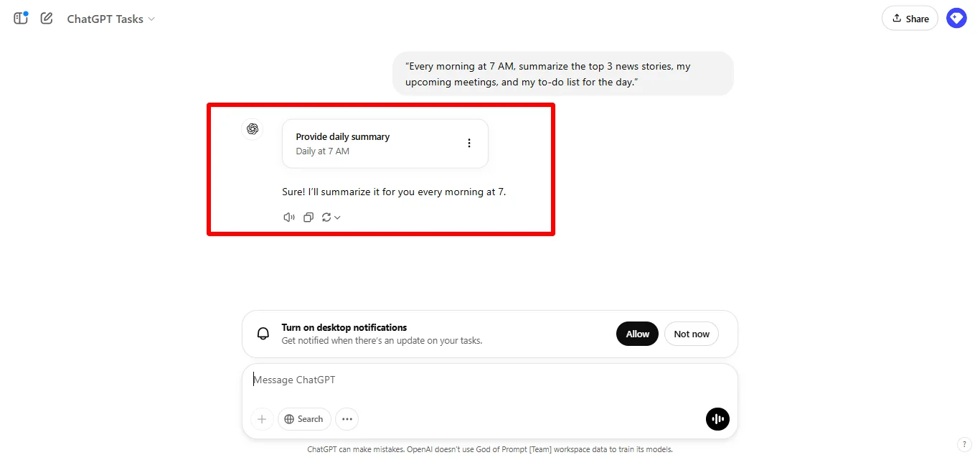Enable web Search in the composer
The width and height of the screenshot is (980, 460).
click(x=303, y=419)
